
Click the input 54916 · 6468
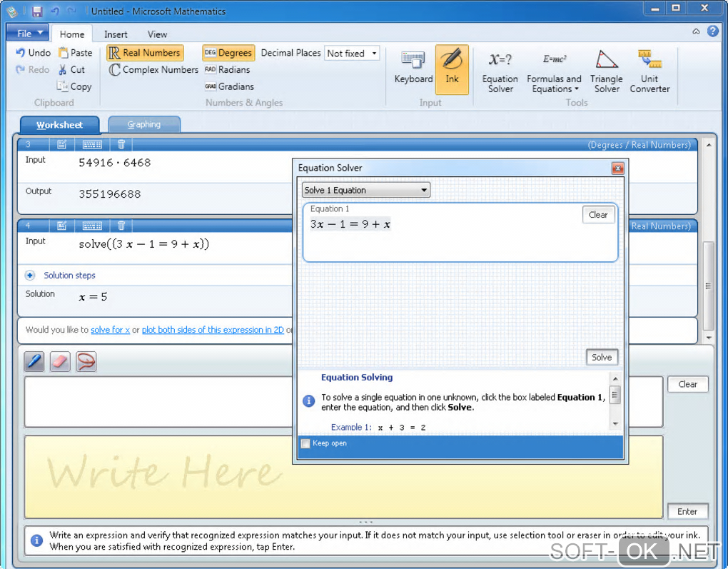[x=115, y=163]
